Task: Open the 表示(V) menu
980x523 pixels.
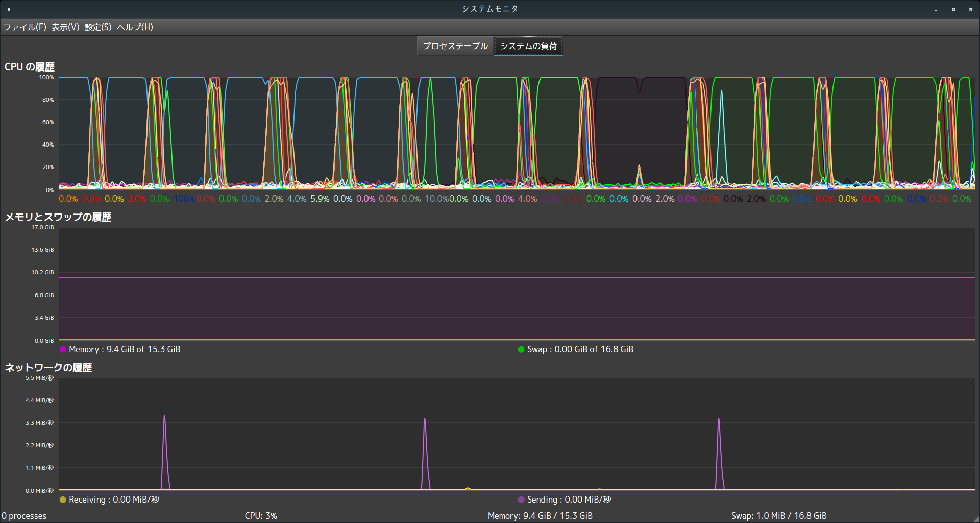Action: [65, 27]
